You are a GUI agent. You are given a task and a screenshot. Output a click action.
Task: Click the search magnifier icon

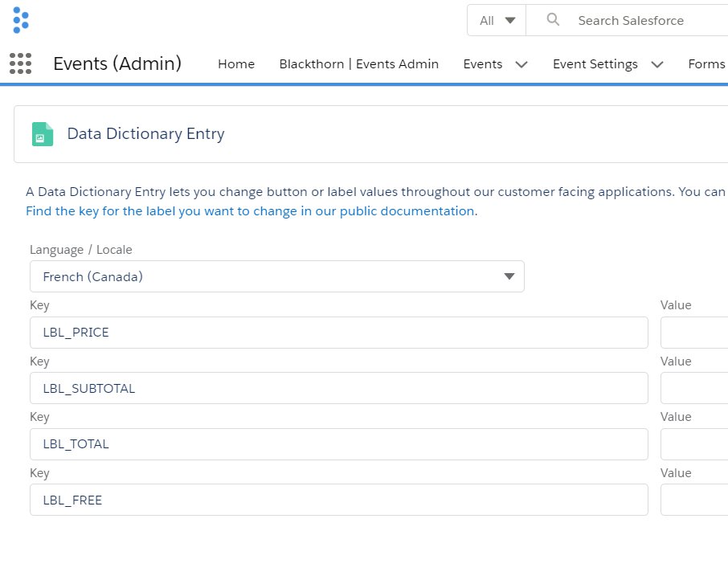point(553,19)
